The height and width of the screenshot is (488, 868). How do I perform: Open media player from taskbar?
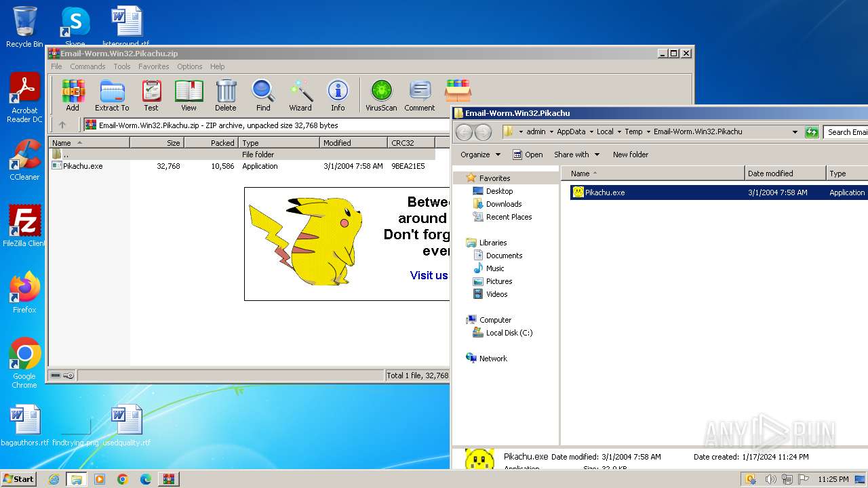pos(100,479)
